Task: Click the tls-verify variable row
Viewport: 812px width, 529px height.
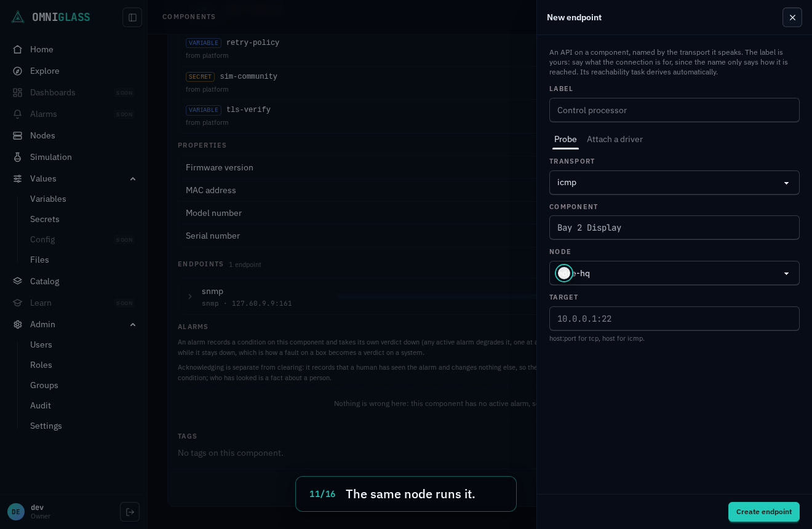Action: point(357,116)
